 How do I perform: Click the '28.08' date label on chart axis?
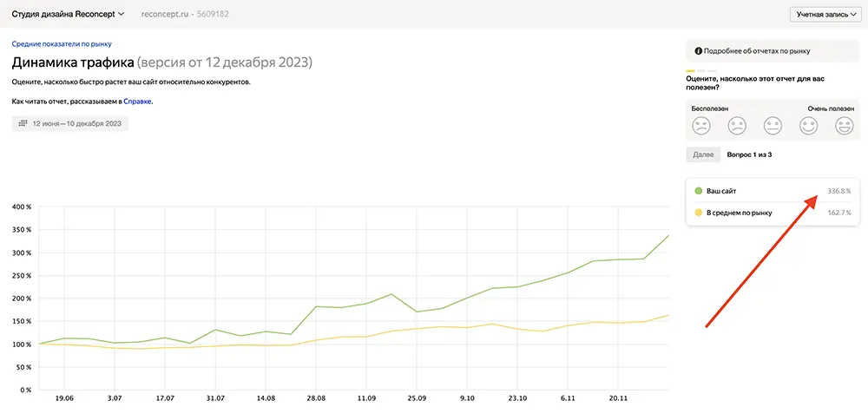[316, 400]
